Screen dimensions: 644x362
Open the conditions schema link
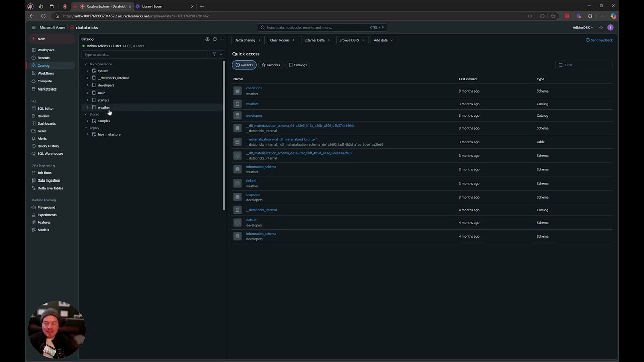tap(254, 88)
